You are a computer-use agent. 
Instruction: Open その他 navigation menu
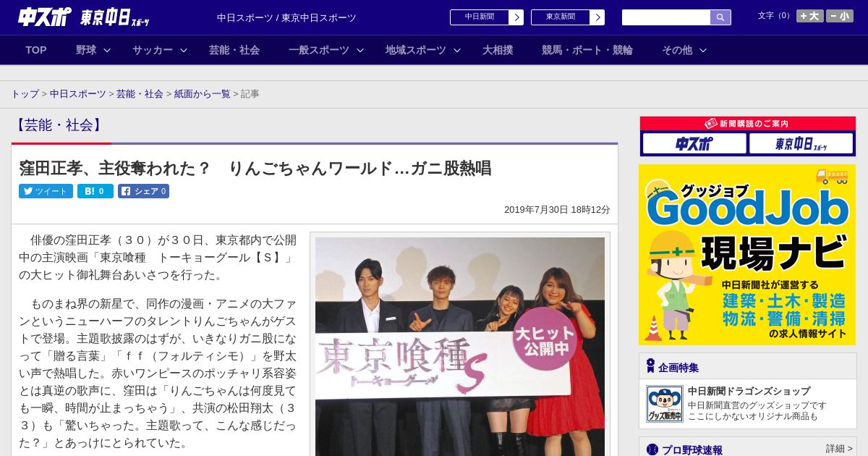coord(677,50)
